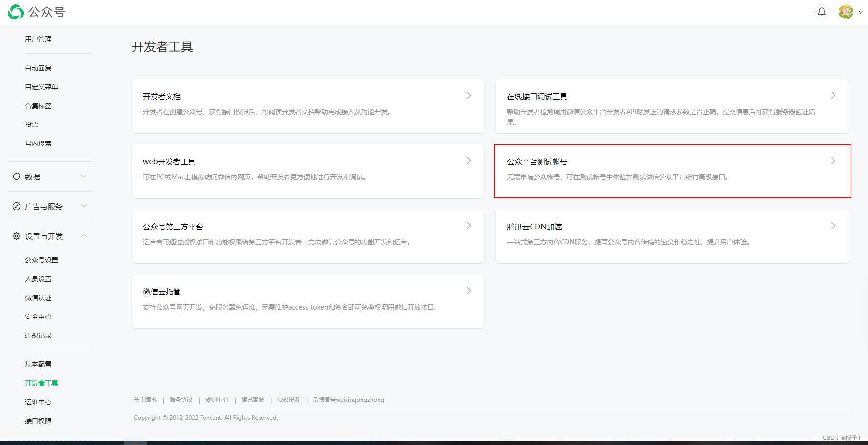Open the 投票 page
The image size is (868, 445).
tap(32, 125)
